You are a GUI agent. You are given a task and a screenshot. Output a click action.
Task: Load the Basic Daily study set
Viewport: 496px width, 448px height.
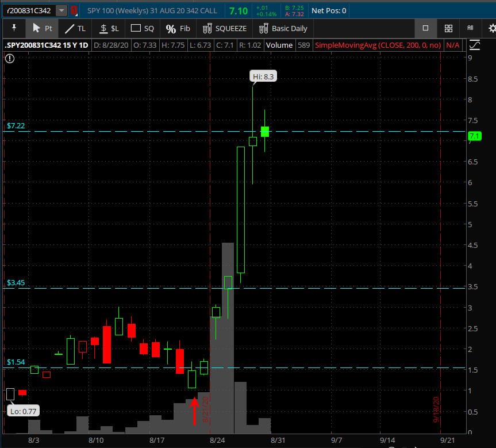[x=283, y=28]
